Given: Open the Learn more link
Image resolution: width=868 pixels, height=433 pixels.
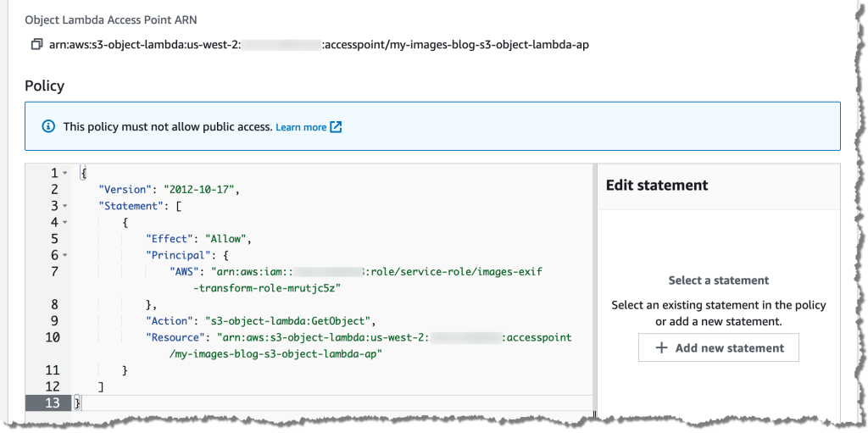Looking at the screenshot, I should (301, 127).
